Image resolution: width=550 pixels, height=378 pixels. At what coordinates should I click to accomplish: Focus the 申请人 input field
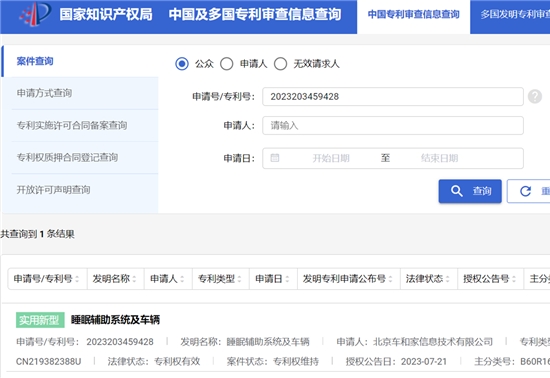click(x=393, y=126)
